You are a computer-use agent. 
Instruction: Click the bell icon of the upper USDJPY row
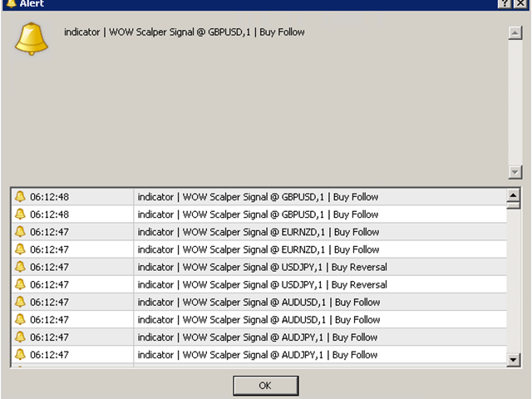click(x=20, y=267)
